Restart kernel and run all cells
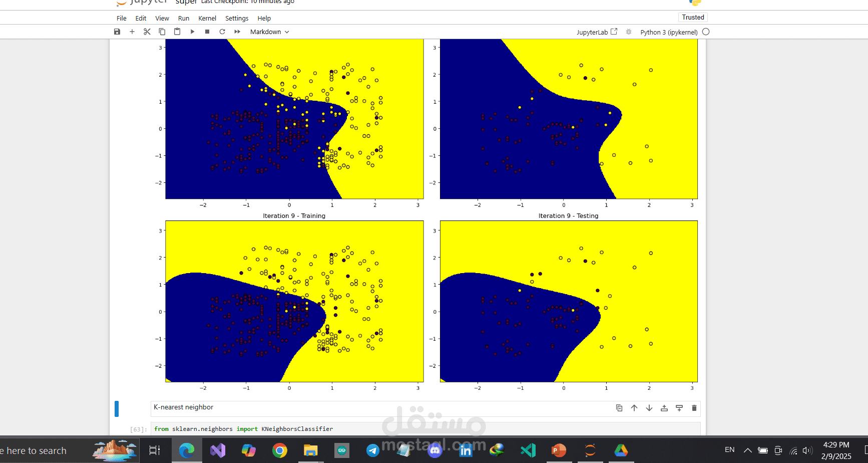 tap(237, 32)
